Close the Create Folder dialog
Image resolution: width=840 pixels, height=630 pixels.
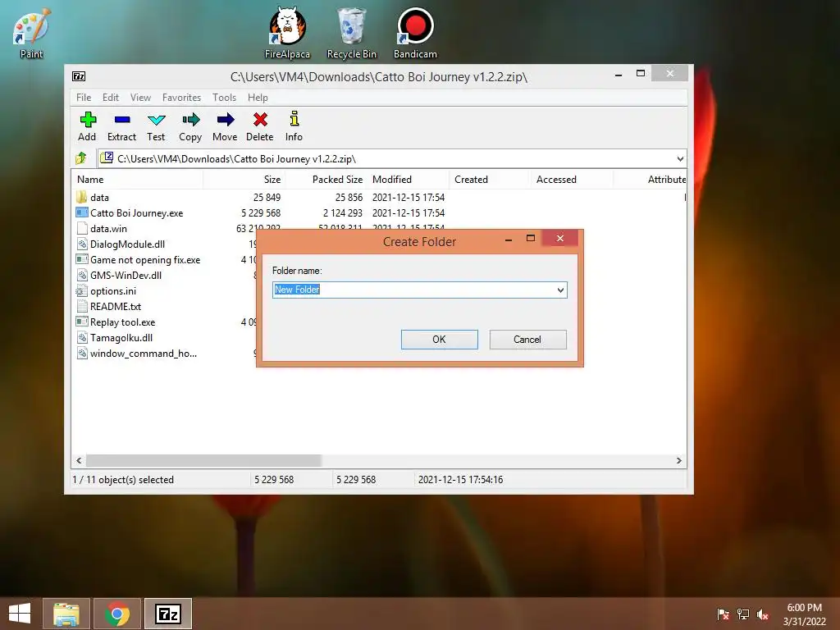559,238
